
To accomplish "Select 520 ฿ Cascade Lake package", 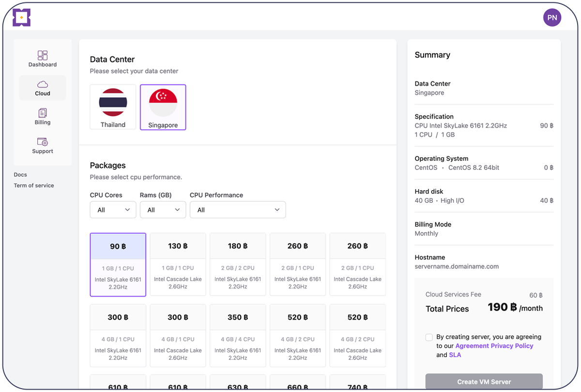I will (x=357, y=335).
